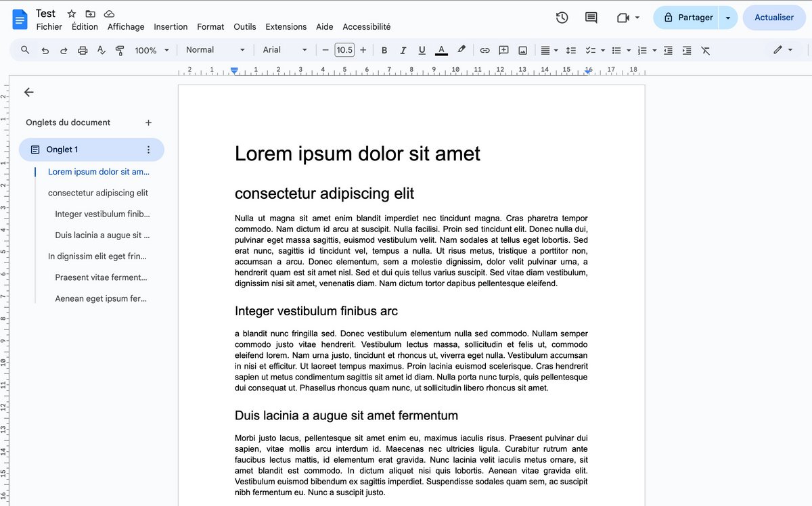Open the text color picker
Image resolution: width=812 pixels, height=506 pixels.
pyautogui.click(x=441, y=50)
